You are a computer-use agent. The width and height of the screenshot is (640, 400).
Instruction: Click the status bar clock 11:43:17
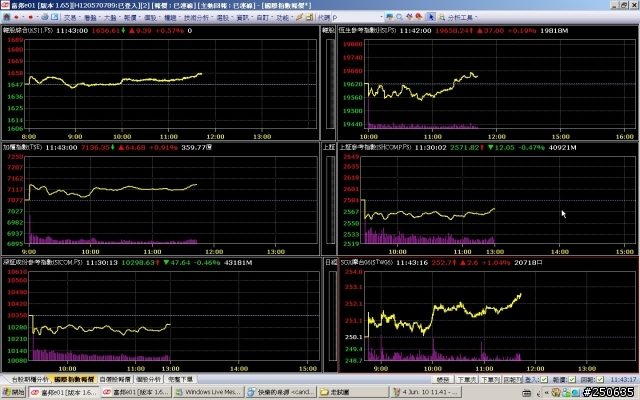[623, 380]
